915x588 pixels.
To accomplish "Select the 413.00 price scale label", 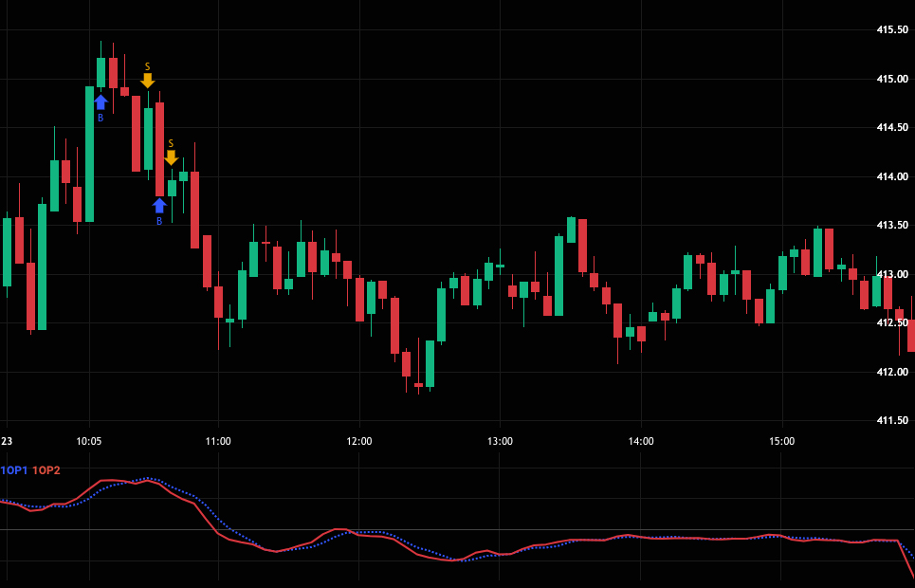I will click(892, 274).
